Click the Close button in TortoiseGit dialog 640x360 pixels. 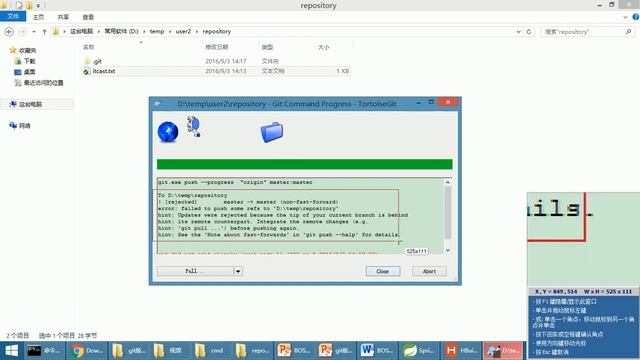pos(382,271)
